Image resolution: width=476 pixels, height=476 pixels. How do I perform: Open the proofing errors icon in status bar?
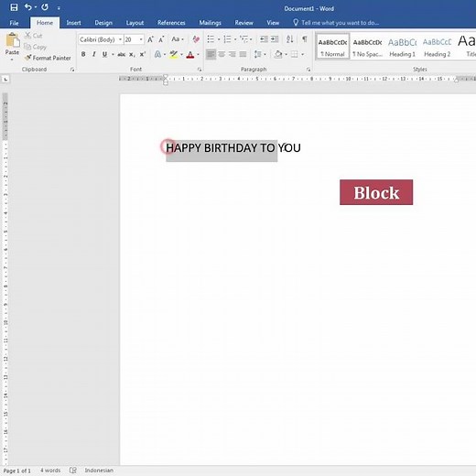[x=73, y=471]
